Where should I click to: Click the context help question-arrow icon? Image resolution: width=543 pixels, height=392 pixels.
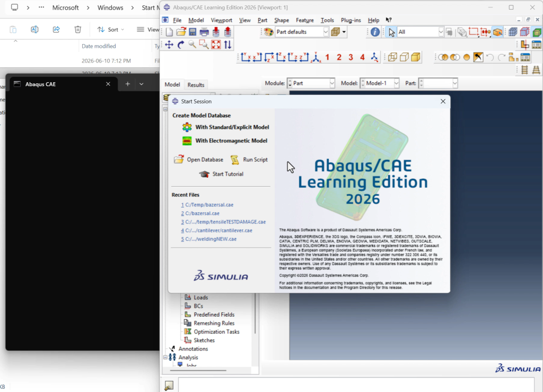pyautogui.click(x=389, y=20)
